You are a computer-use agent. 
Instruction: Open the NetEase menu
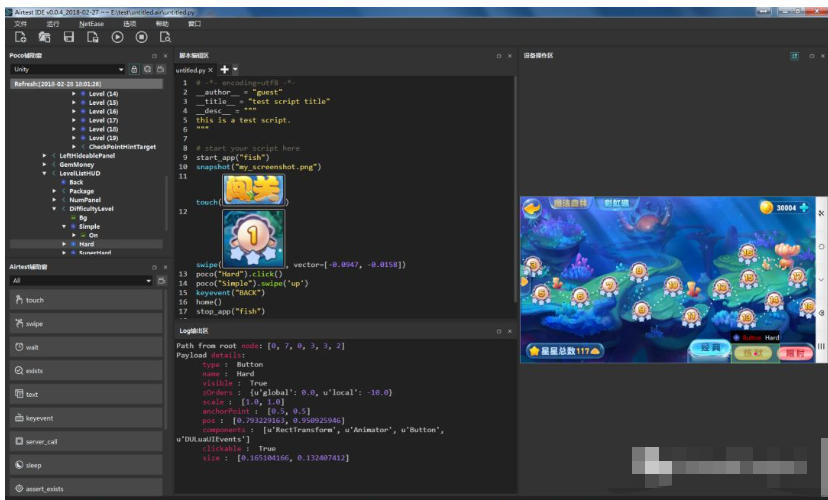(91, 24)
